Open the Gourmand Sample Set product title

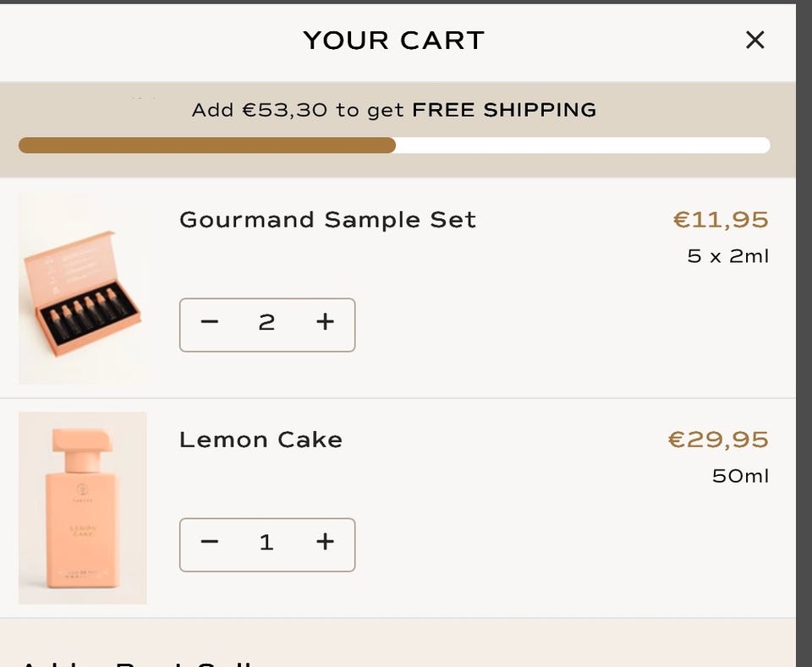327,220
